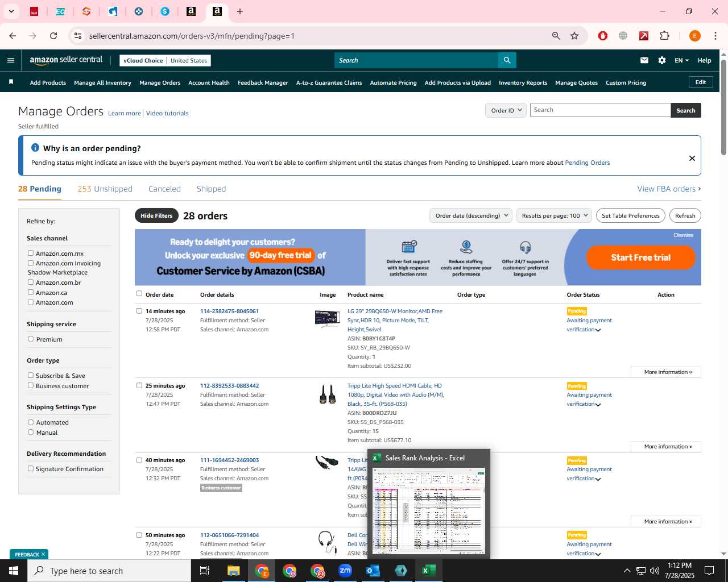Open the Chrome three-dot menu
Viewport: 728px width, 582px height.
715,36
